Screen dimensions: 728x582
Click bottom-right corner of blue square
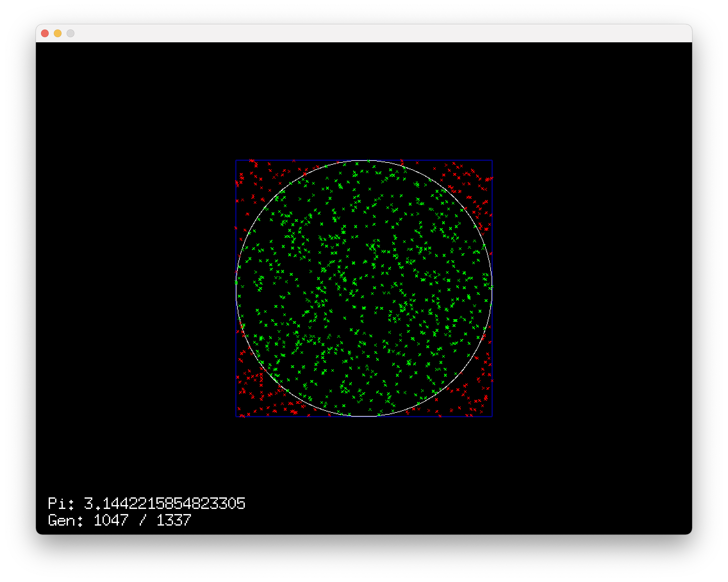pyautogui.click(x=492, y=417)
